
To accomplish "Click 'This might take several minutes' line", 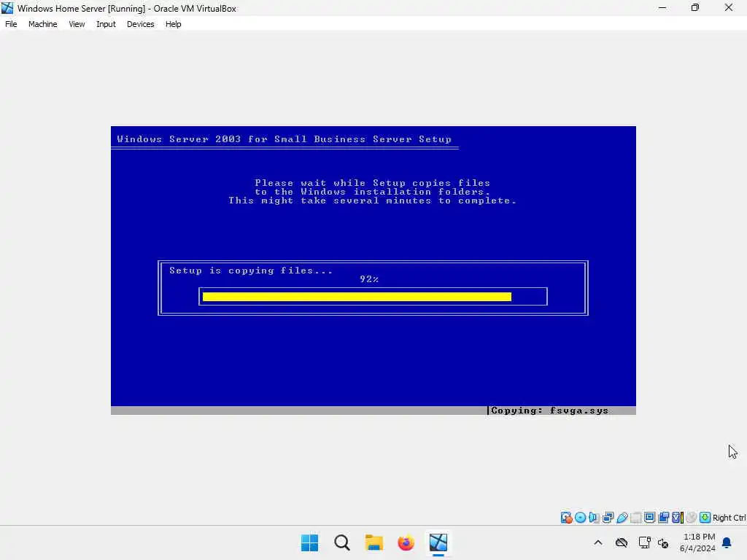I will (x=372, y=201).
